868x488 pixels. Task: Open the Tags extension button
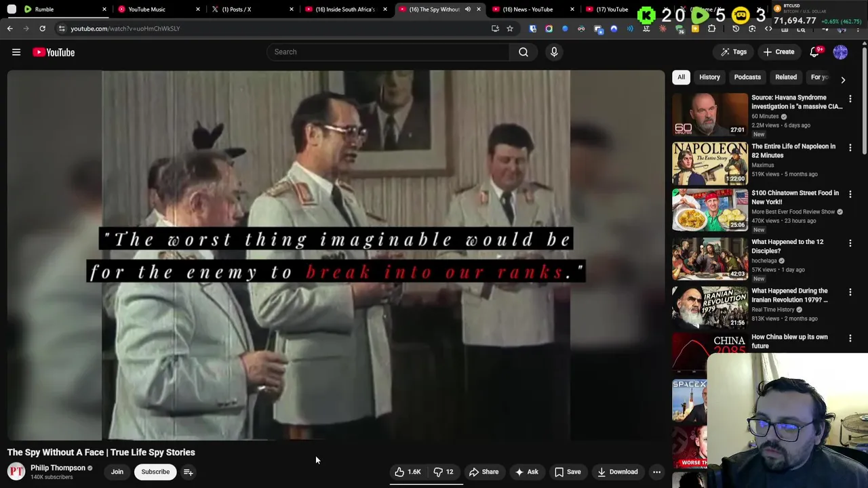[x=734, y=52]
